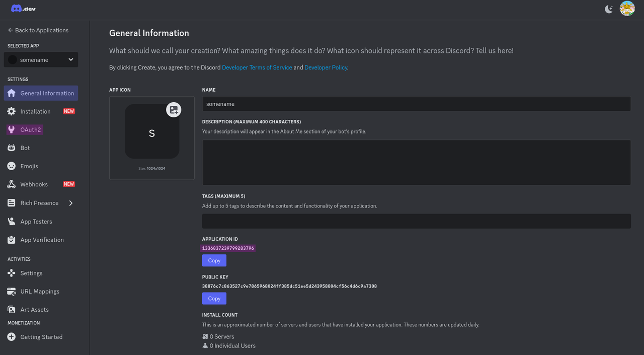This screenshot has height=355, width=644.
Task: Open the user avatar menu
Action: (627, 9)
